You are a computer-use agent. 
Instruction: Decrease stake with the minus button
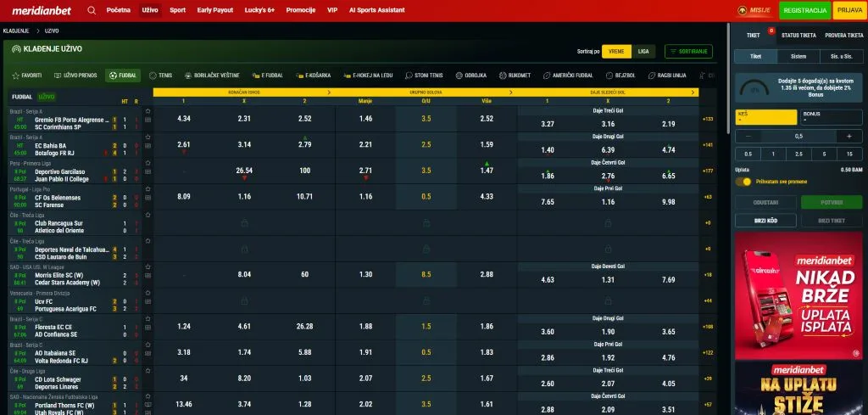tap(748, 137)
